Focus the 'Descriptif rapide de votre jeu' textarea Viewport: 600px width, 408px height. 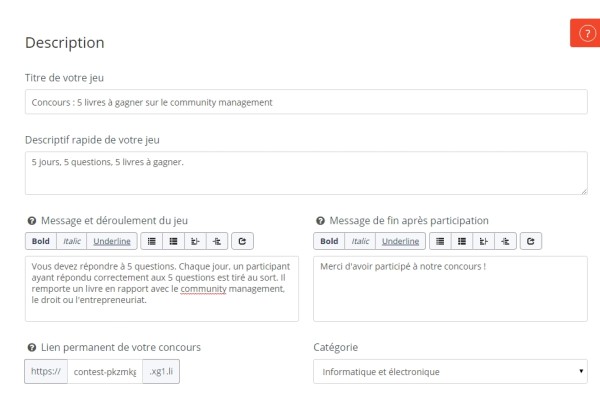tap(305, 172)
